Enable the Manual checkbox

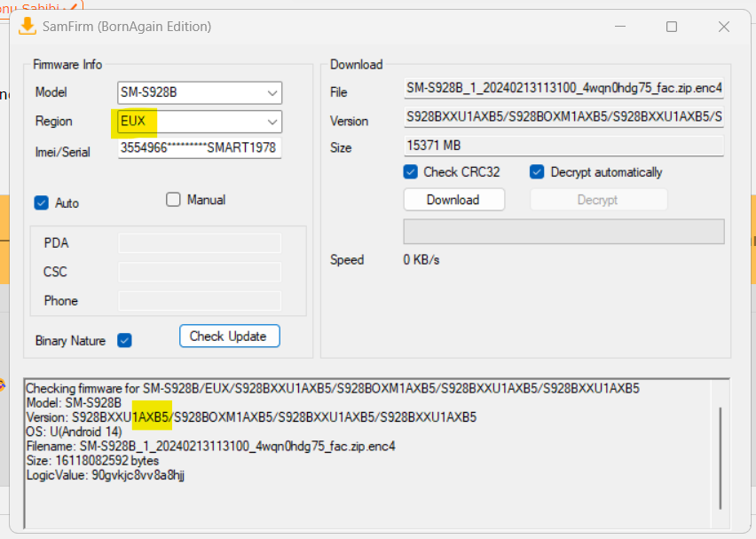pos(173,199)
